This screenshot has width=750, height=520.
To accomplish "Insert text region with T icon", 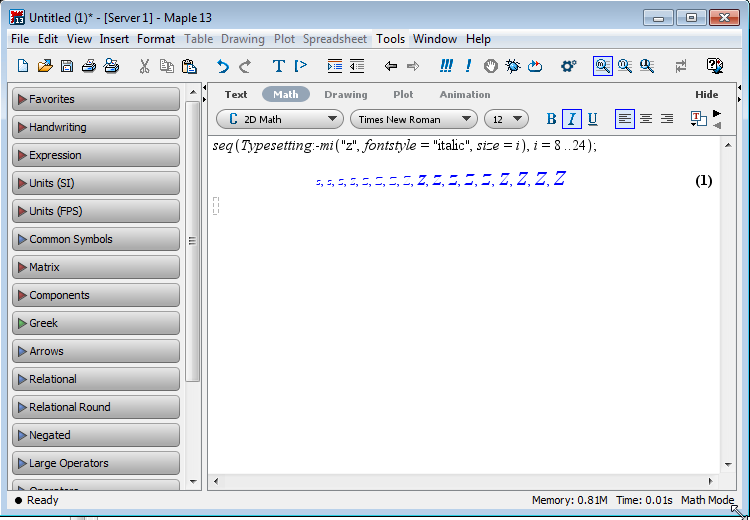I will pos(278,66).
